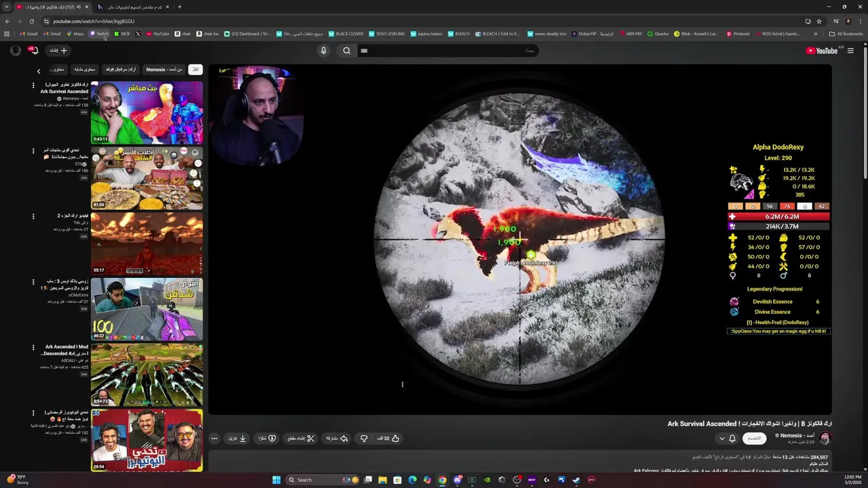Open the Quadra bookmark
Viewport: 868px width, 488px height.
click(x=658, y=34)
